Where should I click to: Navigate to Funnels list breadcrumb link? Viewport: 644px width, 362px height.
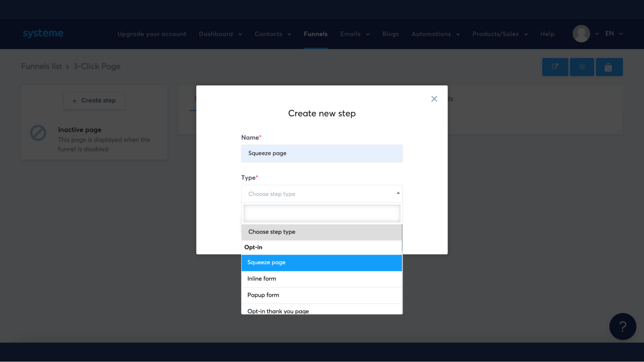(x=41, y=66)
